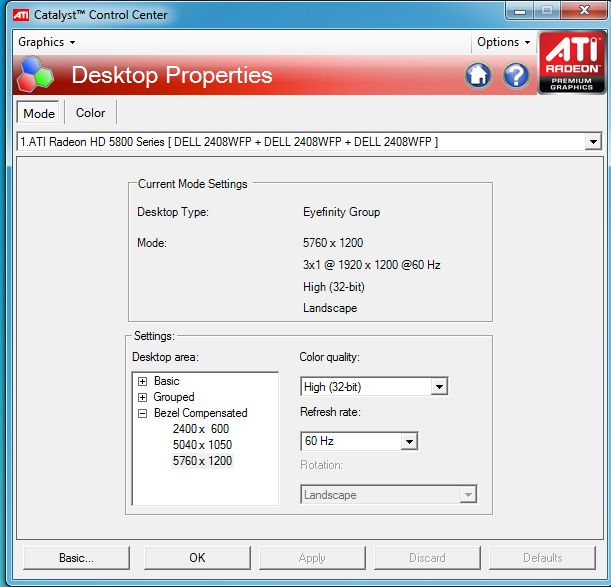Select the Mode tab
The height and width of the screenshot is (587, 611).
click(39, 113)
